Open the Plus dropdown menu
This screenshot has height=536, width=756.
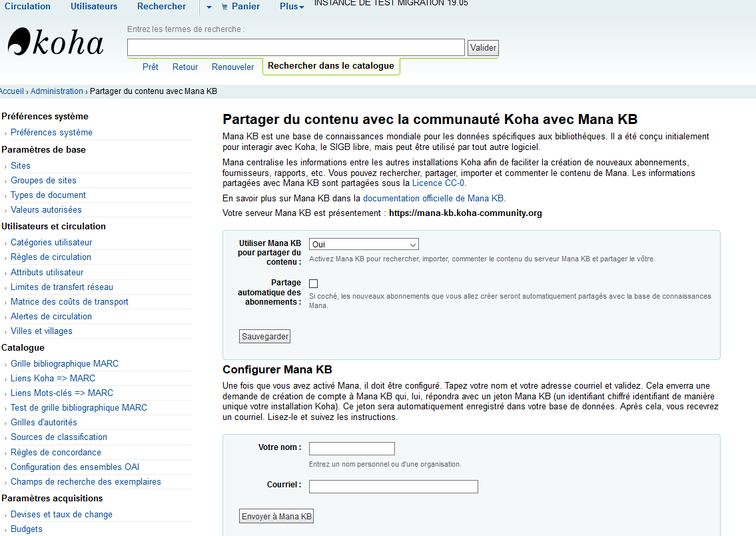tap(292, 6)
